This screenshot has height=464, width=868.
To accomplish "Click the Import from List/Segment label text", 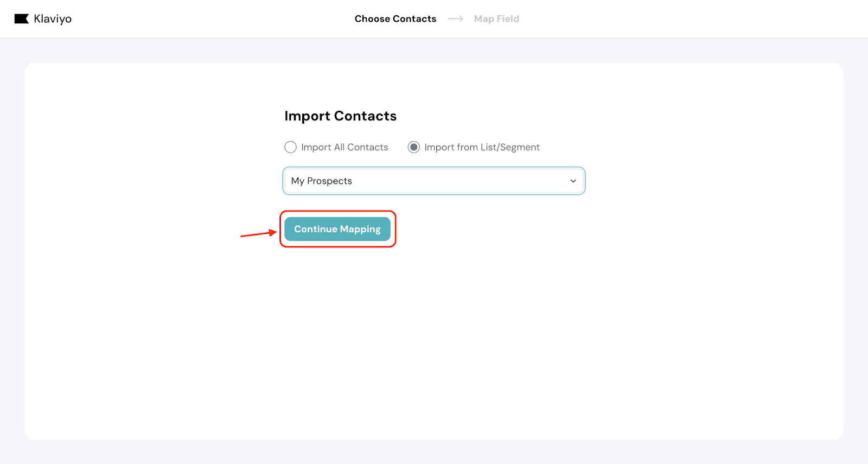I will click(x=482, y=147).
